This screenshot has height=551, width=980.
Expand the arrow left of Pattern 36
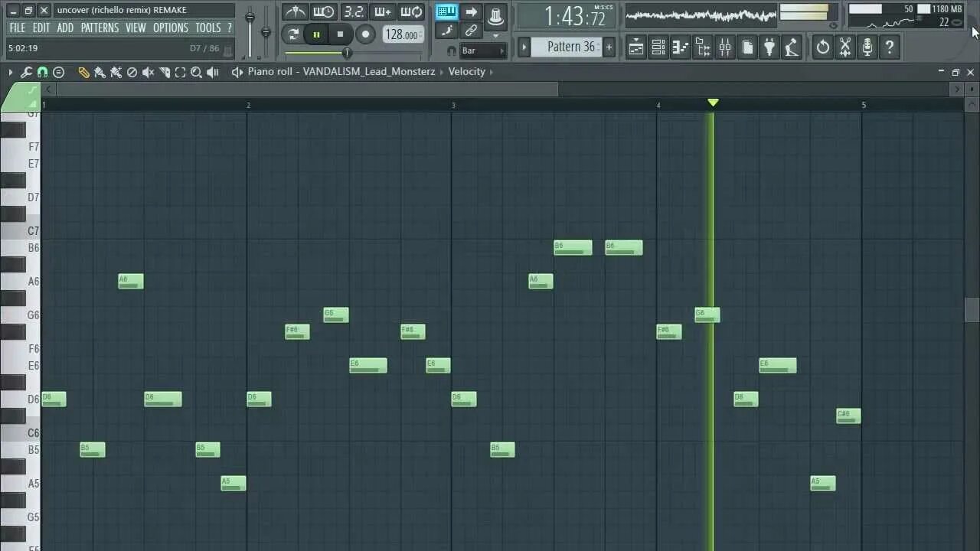click(524, 47)
